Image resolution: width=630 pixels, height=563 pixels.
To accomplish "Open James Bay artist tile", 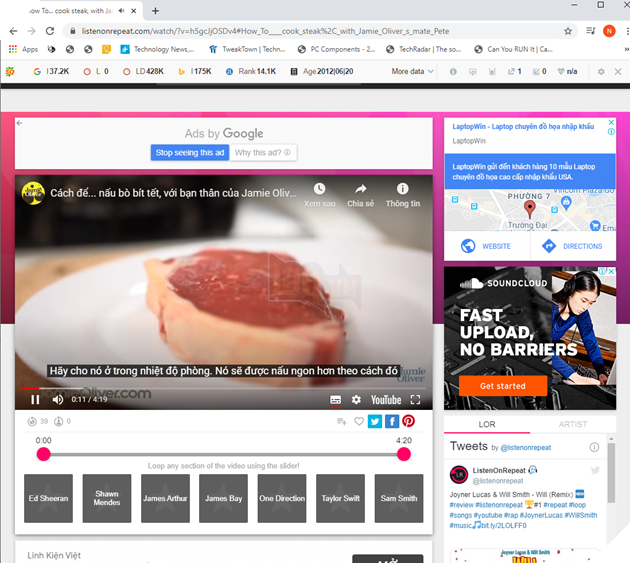I will click(x=223, y=498).
